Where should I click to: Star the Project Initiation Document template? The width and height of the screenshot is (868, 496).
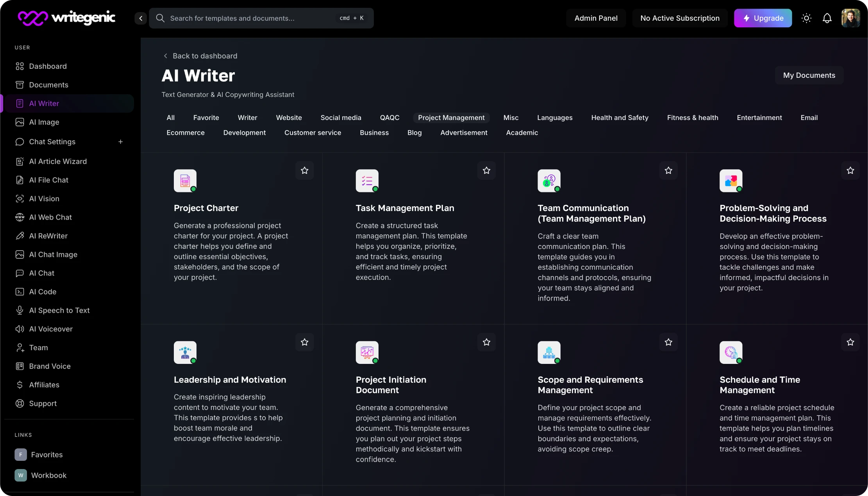click(x=486, y=342)
